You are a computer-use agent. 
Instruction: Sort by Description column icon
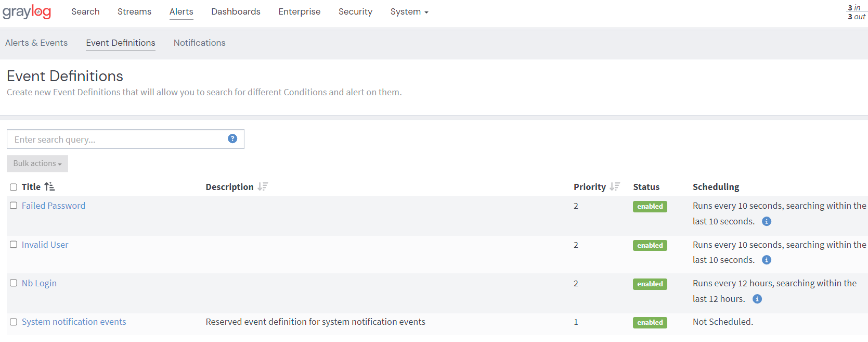263,187
